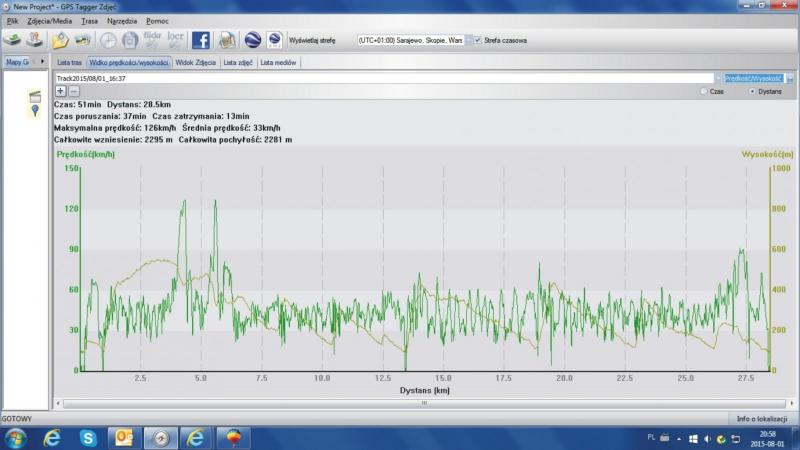Toggle the Strefa czasowa checkbox
This screenshot has width=800, height=450.
(477, 41)
